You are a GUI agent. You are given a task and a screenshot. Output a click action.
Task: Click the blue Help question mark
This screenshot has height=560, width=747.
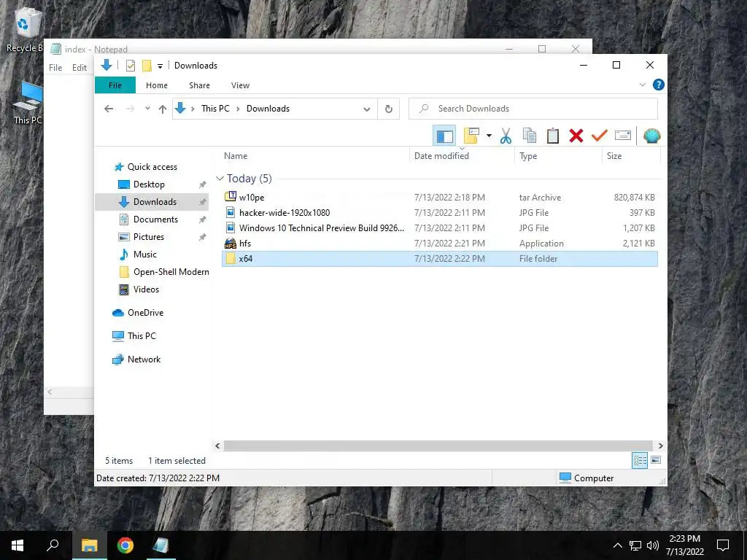(659, 85)
